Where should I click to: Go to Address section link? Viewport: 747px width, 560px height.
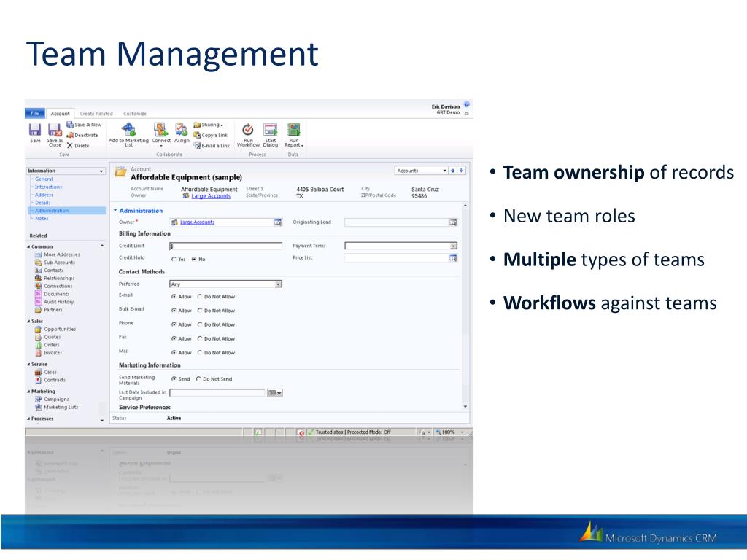(x=44, y=195)
